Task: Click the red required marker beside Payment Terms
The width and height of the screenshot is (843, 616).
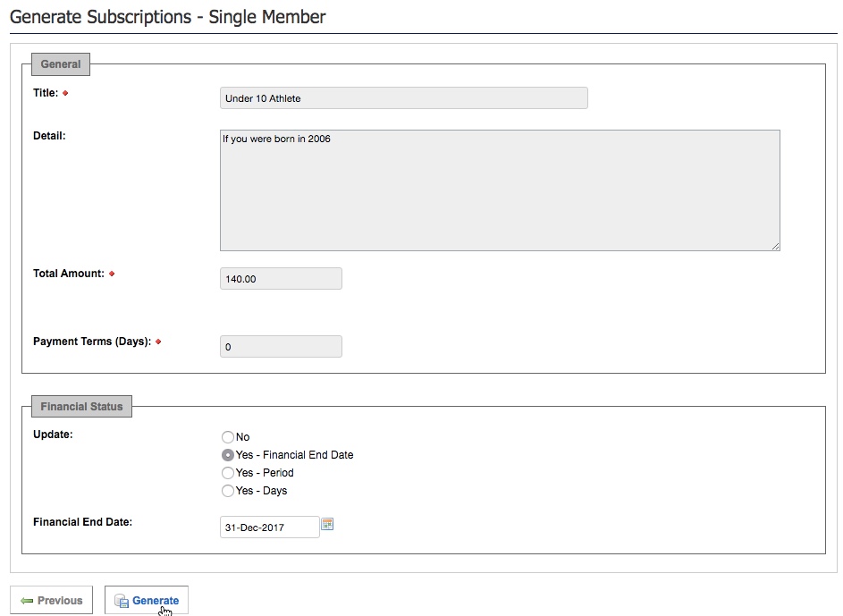Action: pos(158,342)
